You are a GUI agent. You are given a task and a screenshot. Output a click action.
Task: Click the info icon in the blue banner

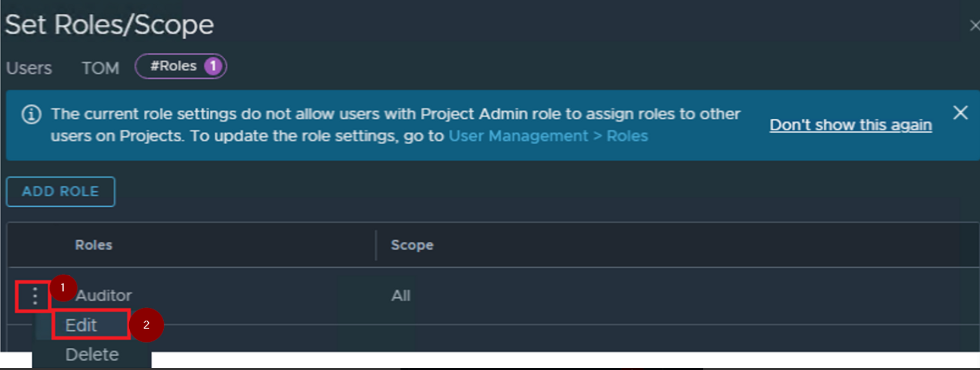click(31, 114)
